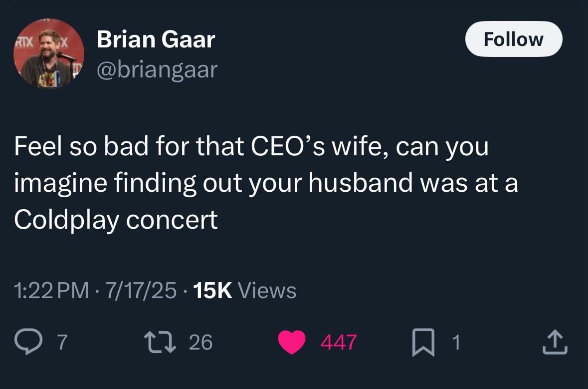Screen dimensions: 588x389
Task: Click the bookmark count 1
Action: click(x=456, y=342)
